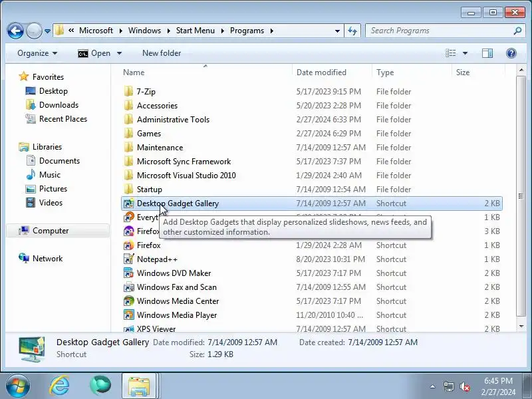Sort by the Name column header
532x399 pixels.
[x=134, y=72]
